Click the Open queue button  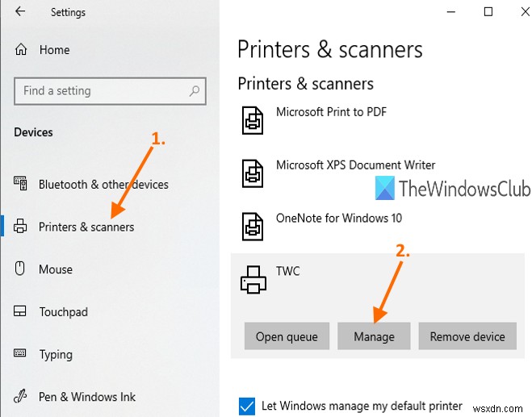tap(287, 336)
